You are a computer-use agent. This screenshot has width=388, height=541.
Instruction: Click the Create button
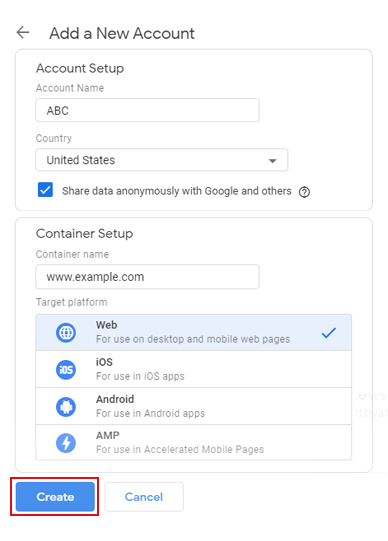(x=55, y=497)
